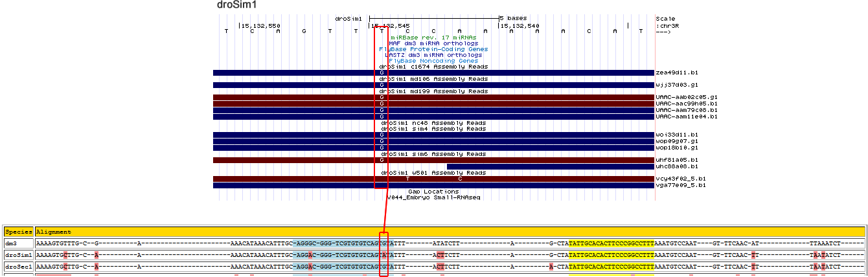868x277 pixels.
Task: Click the UAAC-aab02c05.g1 read label
Action: point(687,97)
